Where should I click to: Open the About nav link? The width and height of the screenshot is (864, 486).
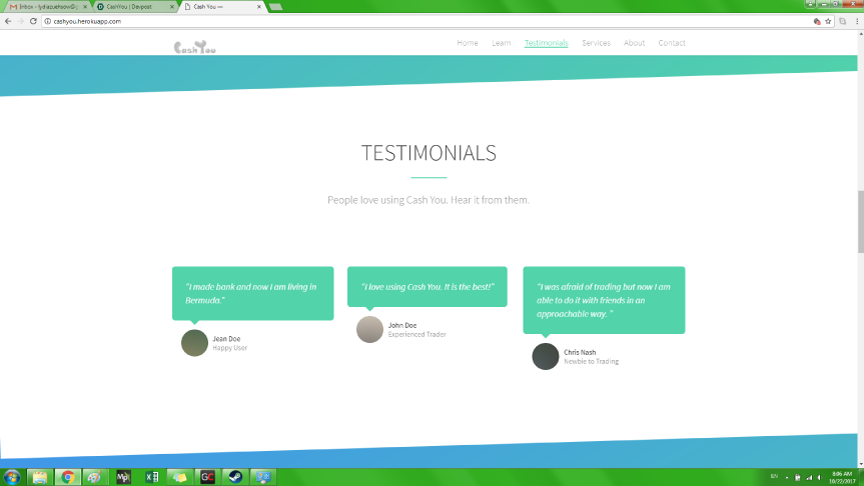click(x=634, y=43)
